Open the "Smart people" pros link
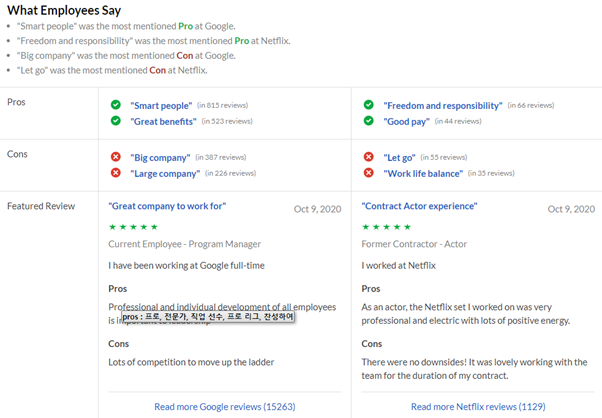 pos(161,105)
